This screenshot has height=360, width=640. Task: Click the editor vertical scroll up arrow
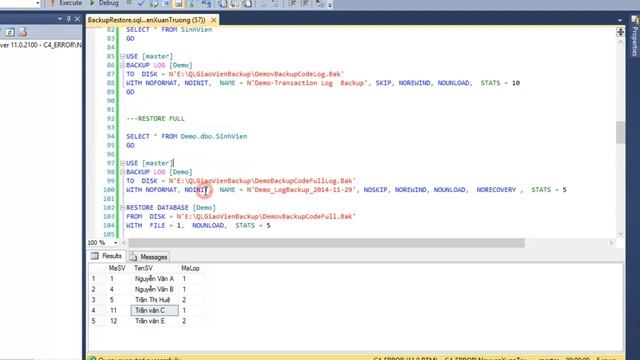pos(620,41)
